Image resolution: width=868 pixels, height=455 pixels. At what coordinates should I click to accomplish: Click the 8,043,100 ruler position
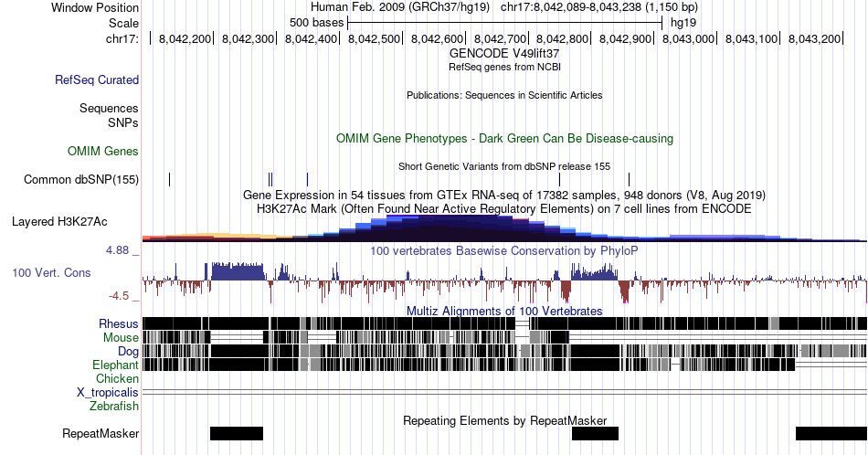(x=752, y=38)
